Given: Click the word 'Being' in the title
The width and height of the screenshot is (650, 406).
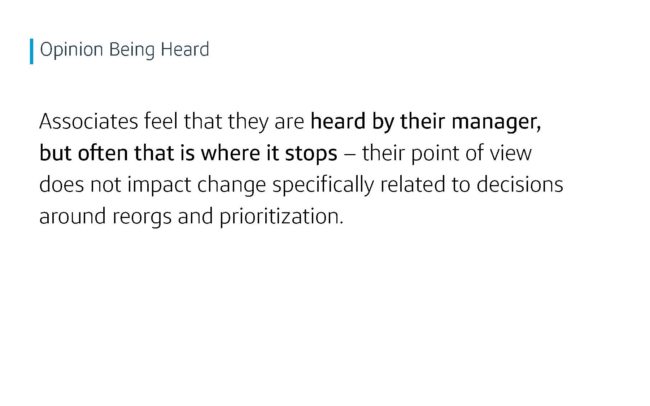Looking at the screenshot, I should coord(132,50).
